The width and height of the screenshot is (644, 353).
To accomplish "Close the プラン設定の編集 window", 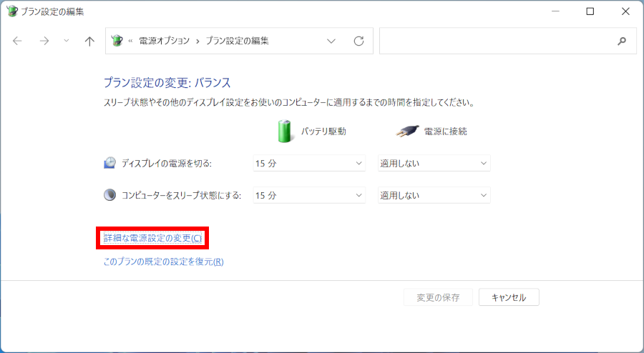I will 625,11.
